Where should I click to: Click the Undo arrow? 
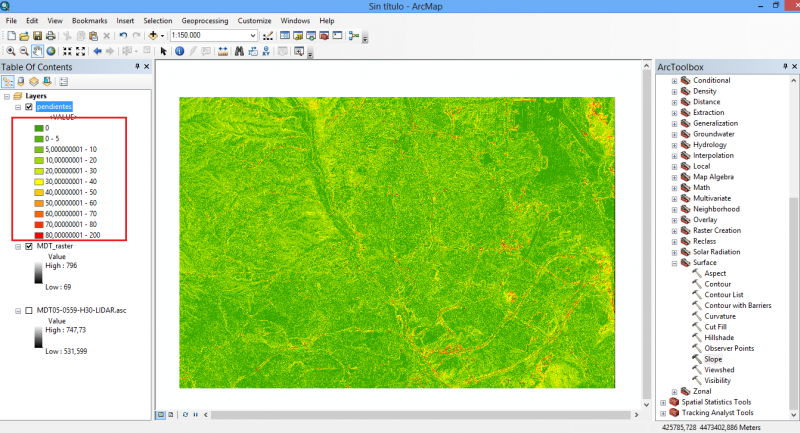pos(123,36)
